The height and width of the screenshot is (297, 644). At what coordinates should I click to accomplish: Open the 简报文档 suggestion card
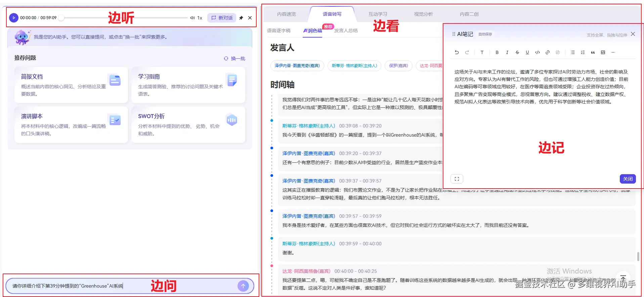pyautogui.click(x=71, y=85)
